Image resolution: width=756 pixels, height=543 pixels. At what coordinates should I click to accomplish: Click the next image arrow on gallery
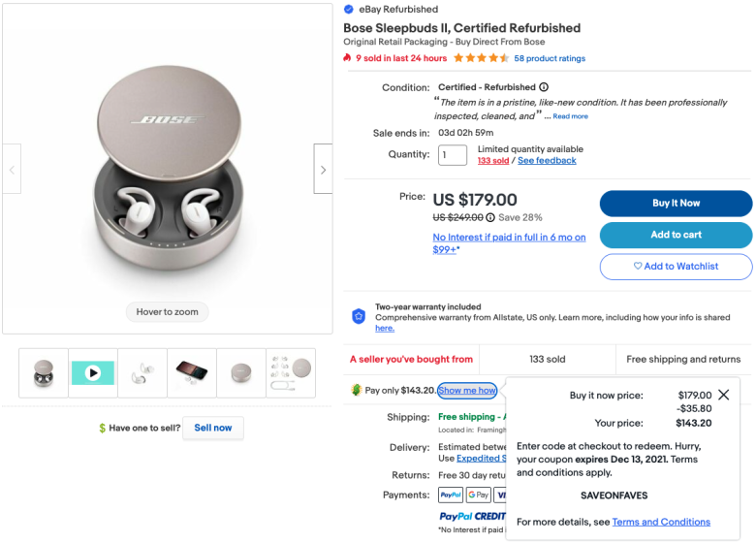[x=323, y=170]
